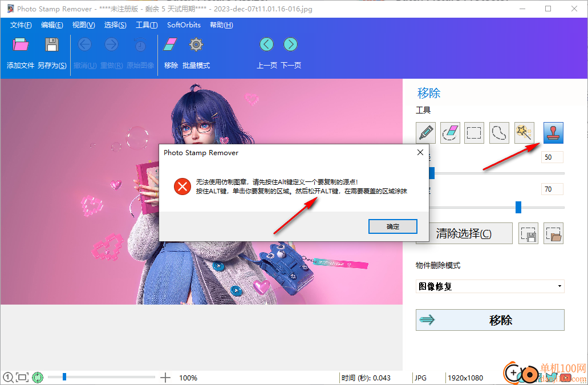
Task: Click the lower slider handle near value 70
Action: pos(518,207)
